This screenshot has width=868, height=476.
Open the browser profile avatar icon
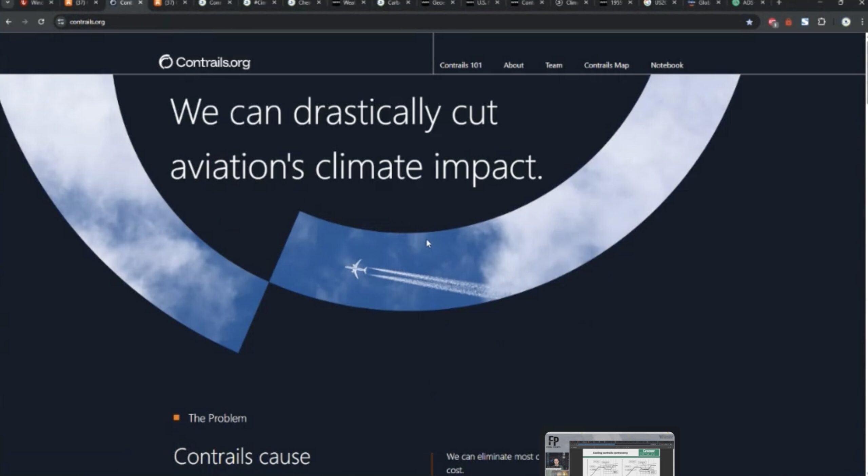846,22
